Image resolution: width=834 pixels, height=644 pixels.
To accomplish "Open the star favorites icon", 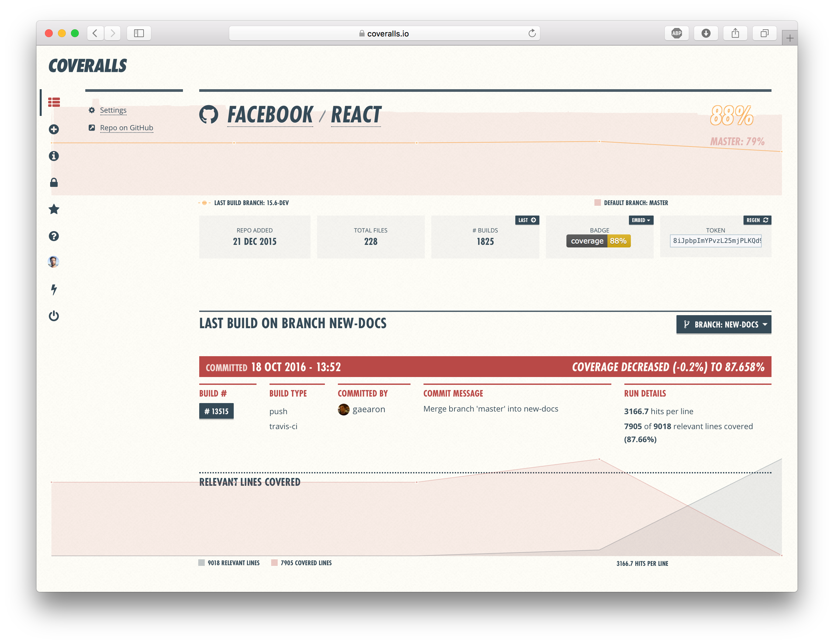I will 54,209.
